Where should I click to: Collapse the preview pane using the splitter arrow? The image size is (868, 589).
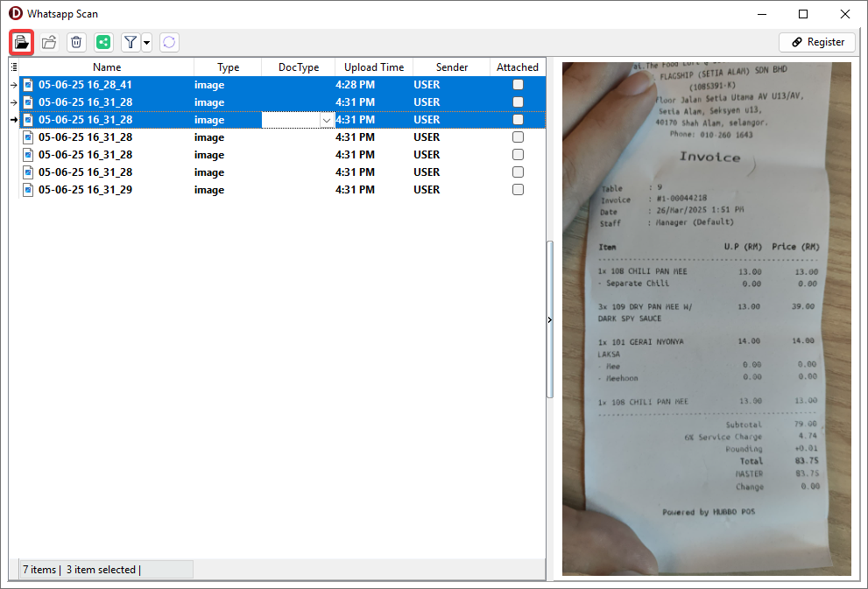point(550,319)
